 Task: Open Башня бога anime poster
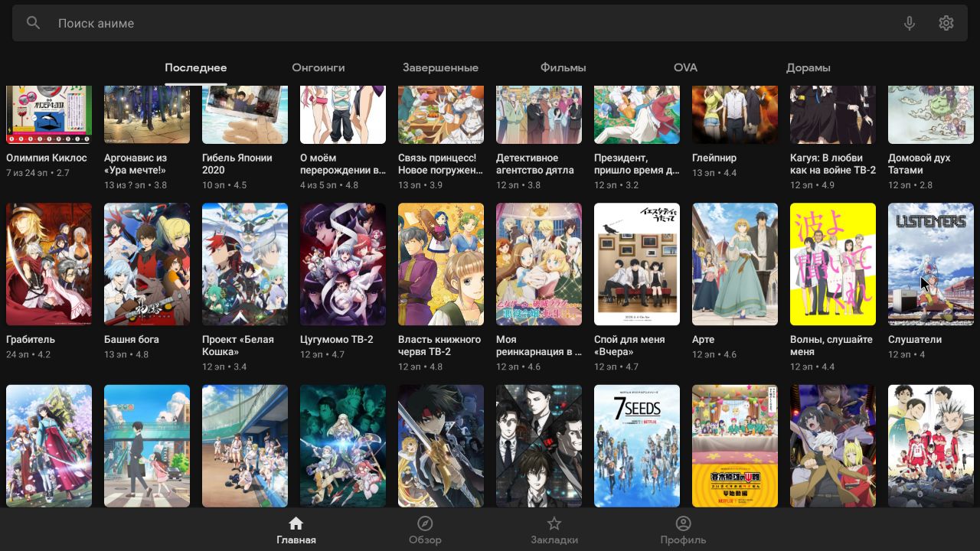tap(147, 264)
